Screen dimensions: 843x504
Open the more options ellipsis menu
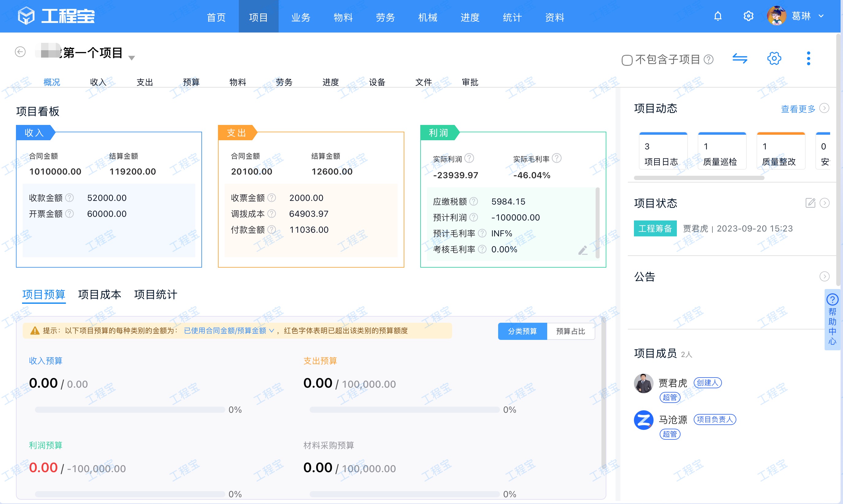[808, 58]
